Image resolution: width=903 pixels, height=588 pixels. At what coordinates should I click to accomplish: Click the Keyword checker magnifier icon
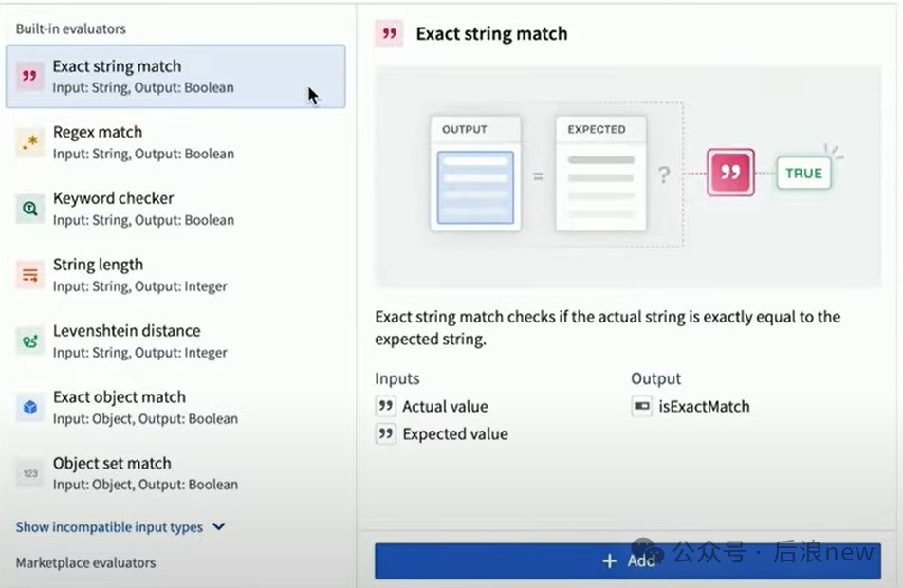pos(30,209)
